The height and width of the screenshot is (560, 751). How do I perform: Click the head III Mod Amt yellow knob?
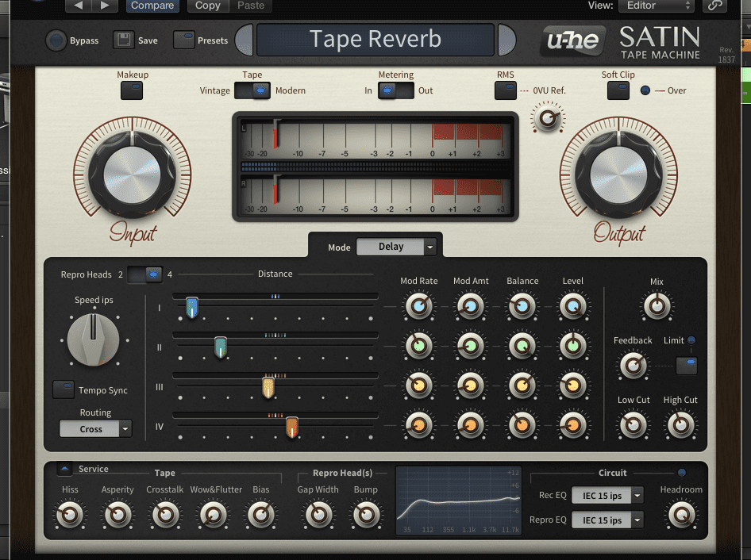click(x=470, y=385)
